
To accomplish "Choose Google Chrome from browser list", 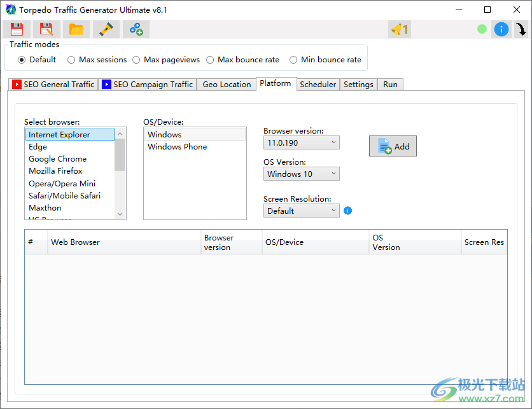I will pyautogui.click(x=70, y=159).
